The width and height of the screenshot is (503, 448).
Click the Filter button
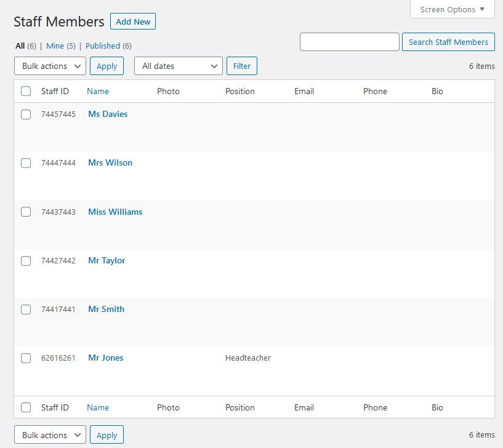(241, 66)
